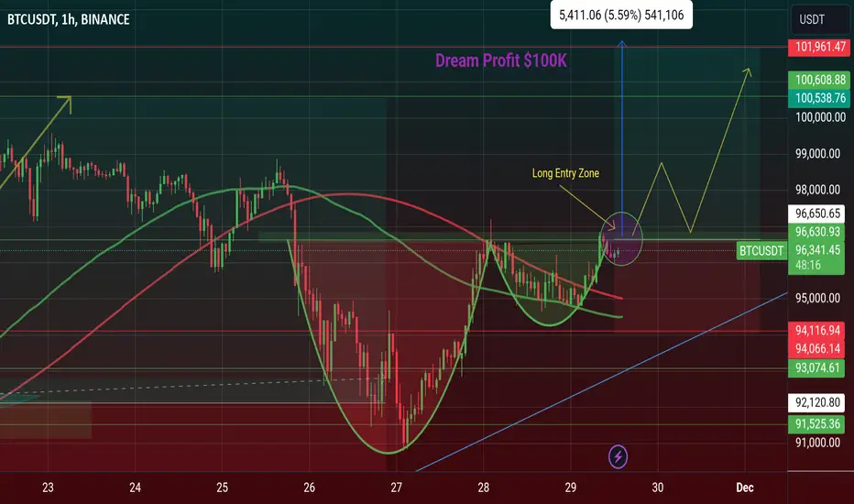
Task: Select the 94,116.94 red price label
Action: click(816, 331)
